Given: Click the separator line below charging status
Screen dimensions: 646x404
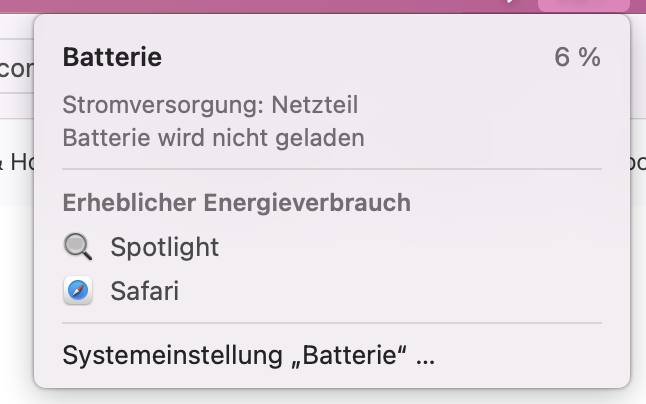Looking at the screenshot, I should pos(331,169).
